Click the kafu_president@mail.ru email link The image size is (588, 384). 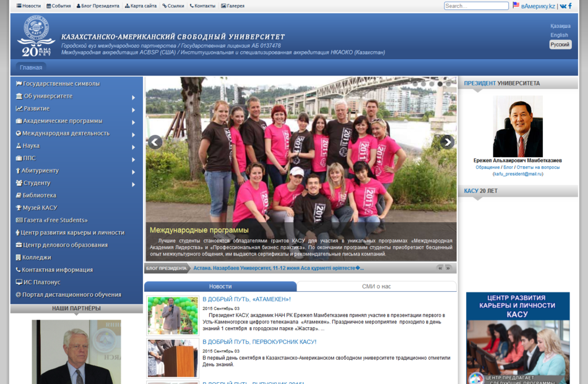click(517, 174)
